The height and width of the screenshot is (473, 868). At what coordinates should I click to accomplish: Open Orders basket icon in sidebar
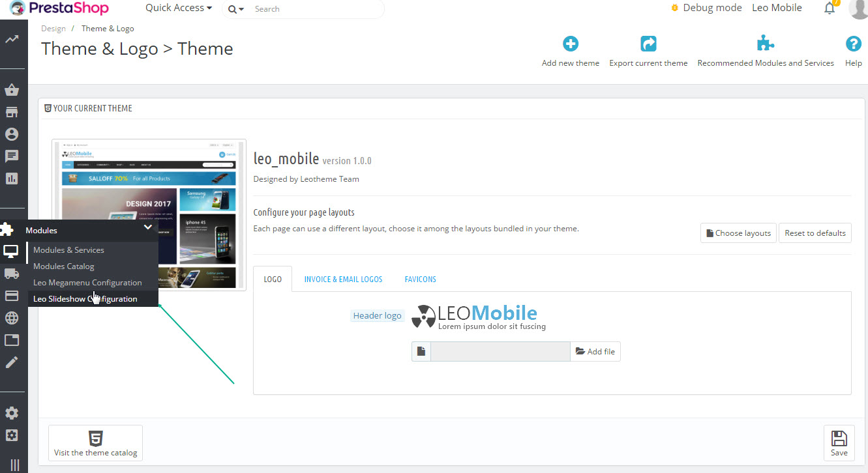click(12, 90)
